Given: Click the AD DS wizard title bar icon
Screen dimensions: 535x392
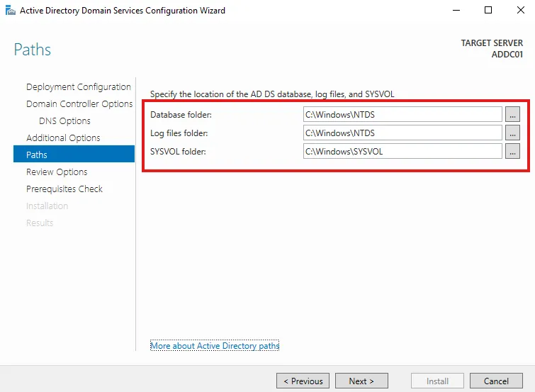Looking at the screenshot, I should click(x=10, y=11).
